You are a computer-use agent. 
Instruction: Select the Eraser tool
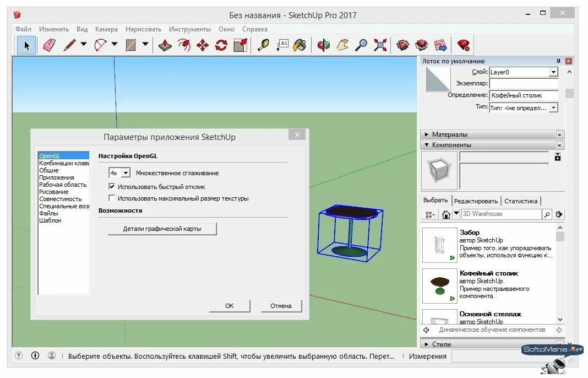(x=49, y=45)
